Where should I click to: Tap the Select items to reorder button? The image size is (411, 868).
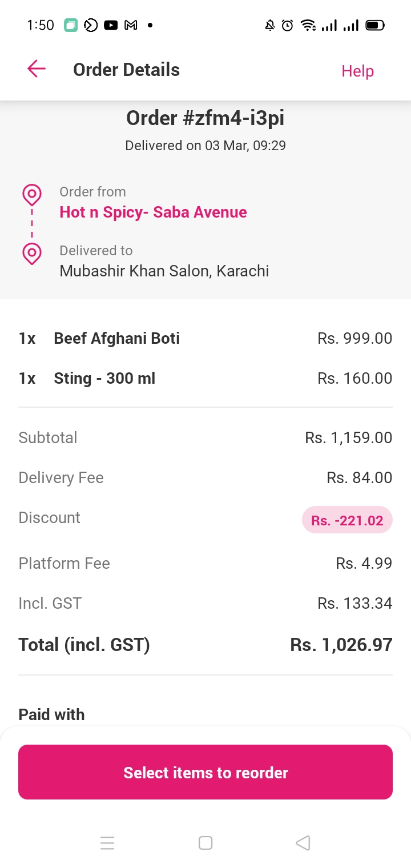point(205,772)
